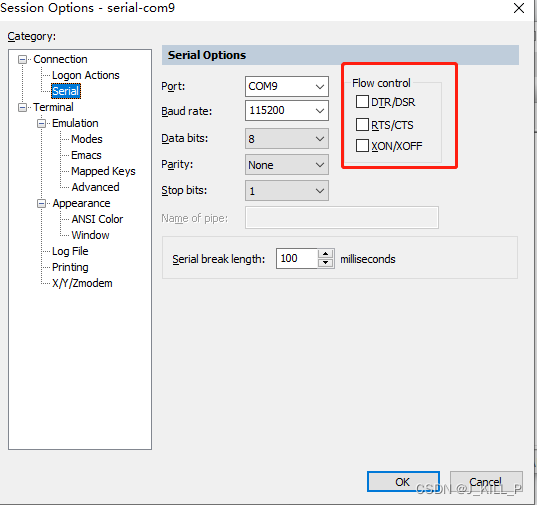Image resolution: width=537 pixels, height=505 pixels.
Task: Click the Serial break length field
Action: (297, 258)
